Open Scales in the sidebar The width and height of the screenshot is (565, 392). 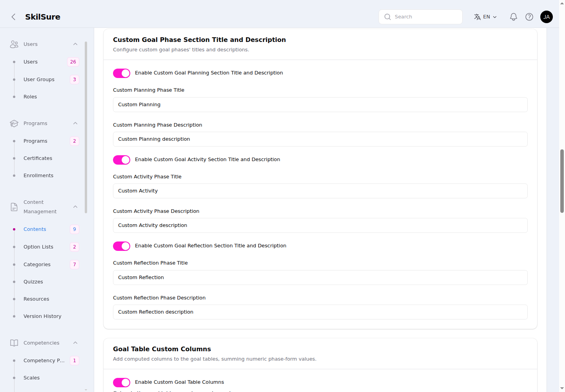(31, 378)
